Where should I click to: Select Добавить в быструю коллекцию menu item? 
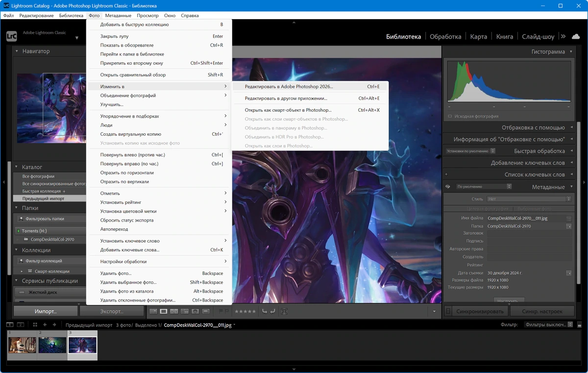(x=159, y=25)
